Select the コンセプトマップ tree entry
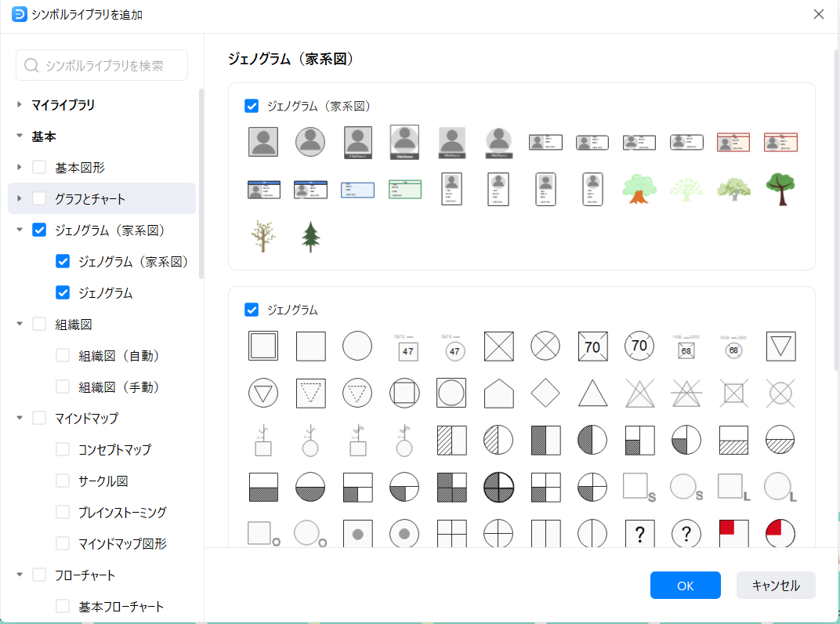This screenshot has height=624, width=840. coord(114,449)
